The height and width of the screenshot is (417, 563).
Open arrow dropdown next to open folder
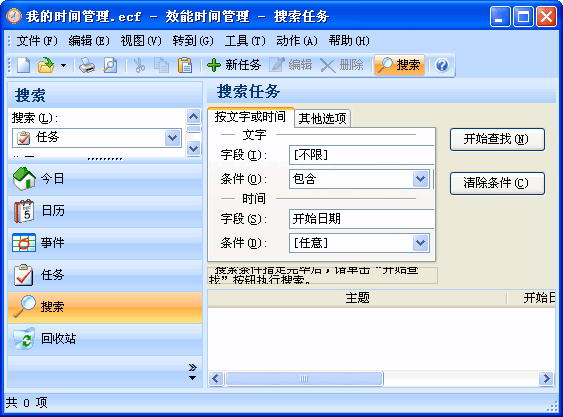pyautogui.click(x=64, y=65)
